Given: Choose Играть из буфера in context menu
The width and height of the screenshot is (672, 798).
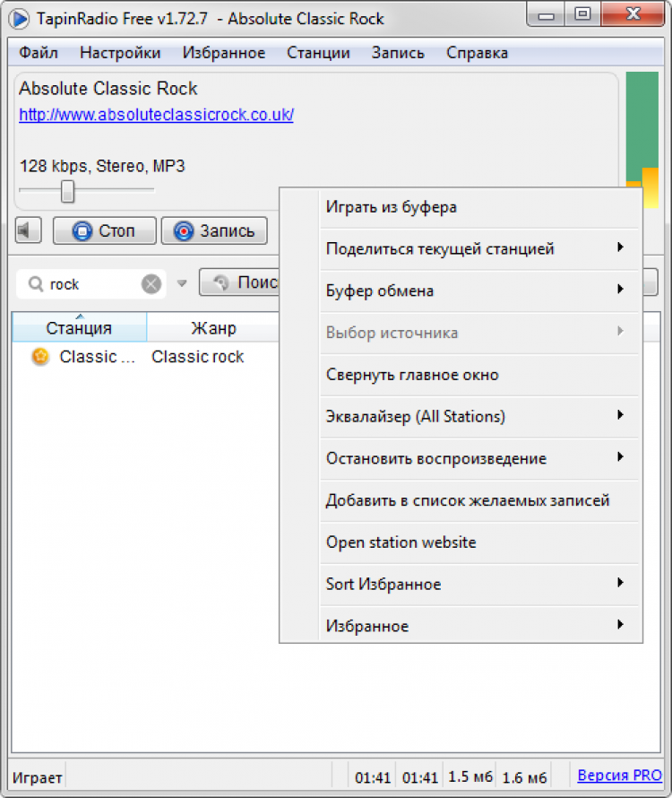Looking at the screenshot, I should 479,207.
